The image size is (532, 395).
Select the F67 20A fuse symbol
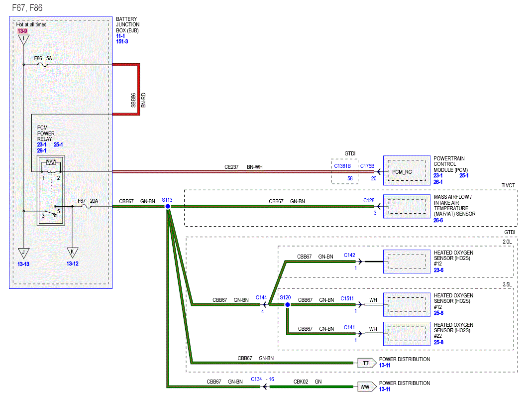(x=86, y=206)
